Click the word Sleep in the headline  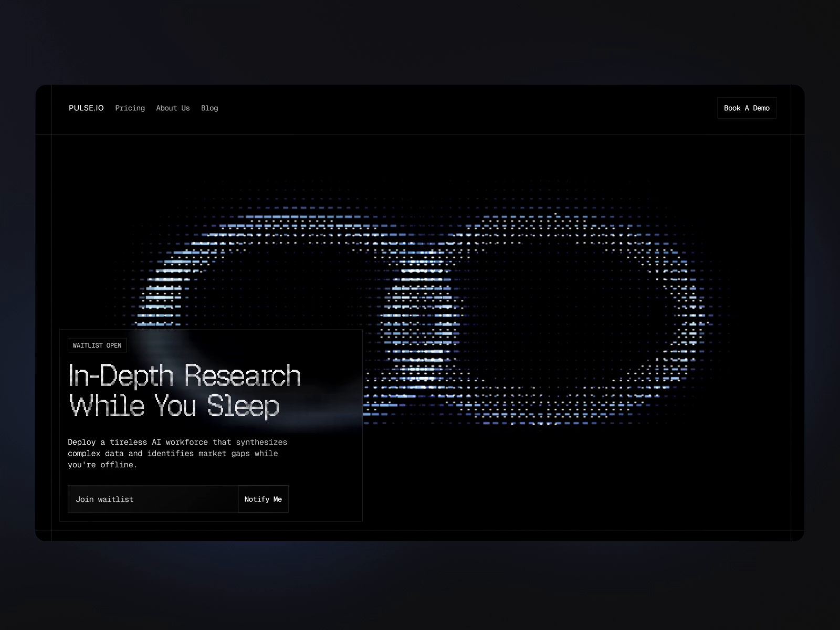pos(243,406)
